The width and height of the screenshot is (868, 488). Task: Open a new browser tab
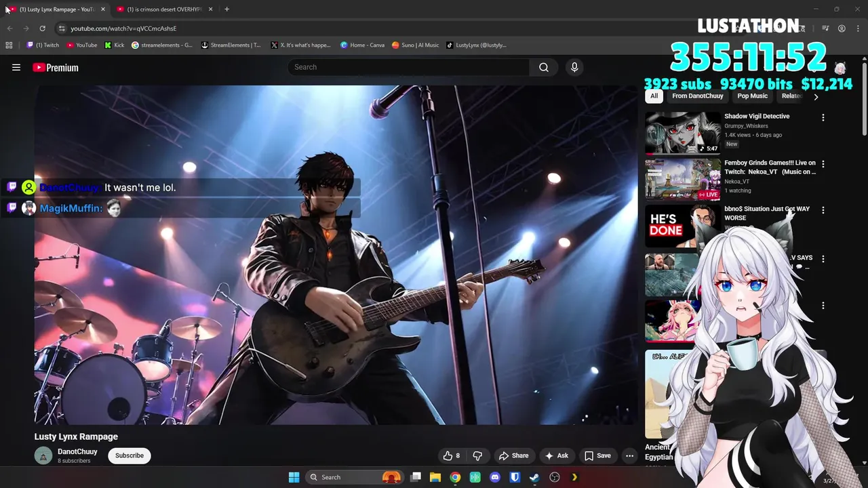point(226,9)
